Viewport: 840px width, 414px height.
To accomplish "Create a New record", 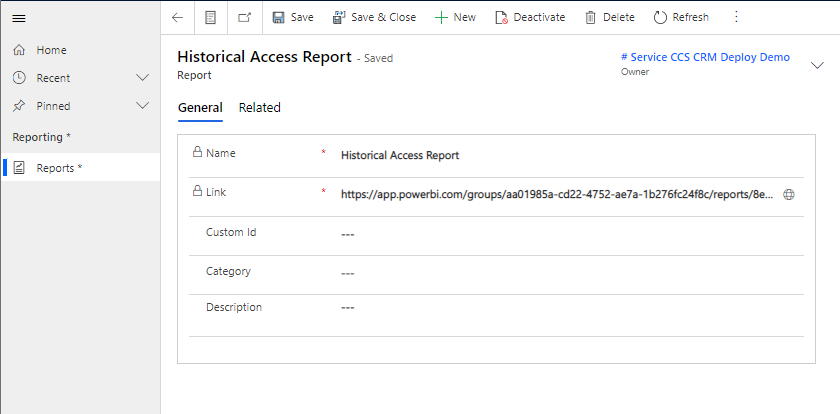I will tap(455, 17).
